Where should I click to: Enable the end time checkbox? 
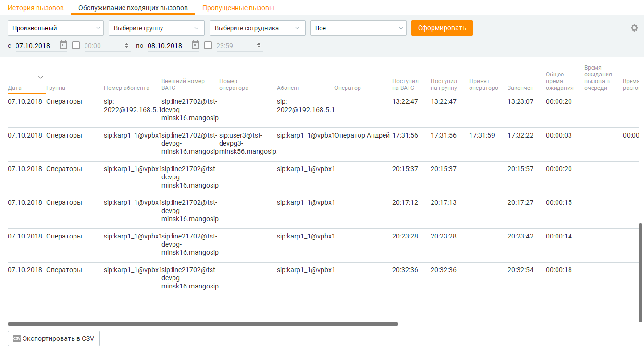tap(208, 45)
